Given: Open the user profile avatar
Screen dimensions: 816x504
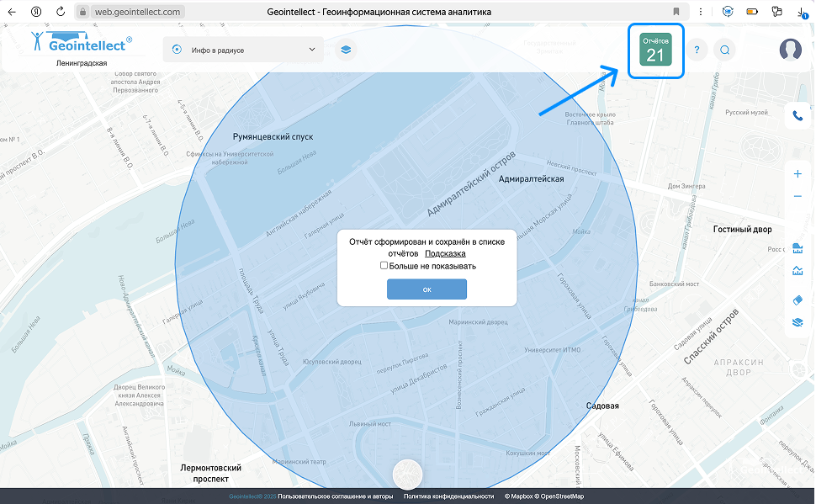Looking at the screenshot, I should coord(790,50).
